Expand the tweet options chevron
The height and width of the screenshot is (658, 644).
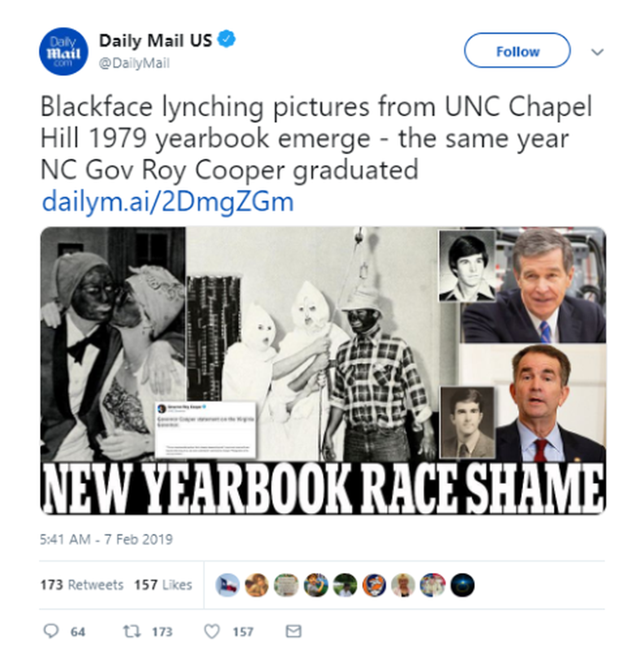pyautogui.click(x=597, y=52)
